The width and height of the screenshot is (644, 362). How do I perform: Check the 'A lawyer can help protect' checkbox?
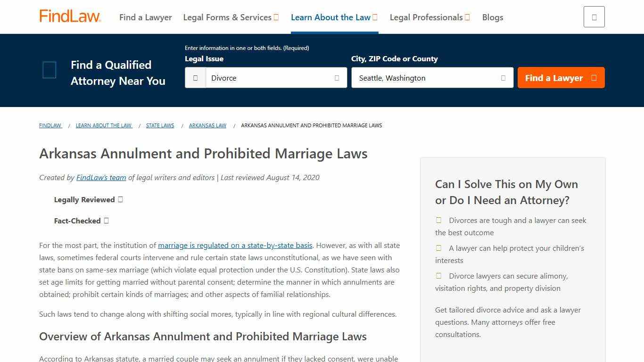(x=438, y=247)
